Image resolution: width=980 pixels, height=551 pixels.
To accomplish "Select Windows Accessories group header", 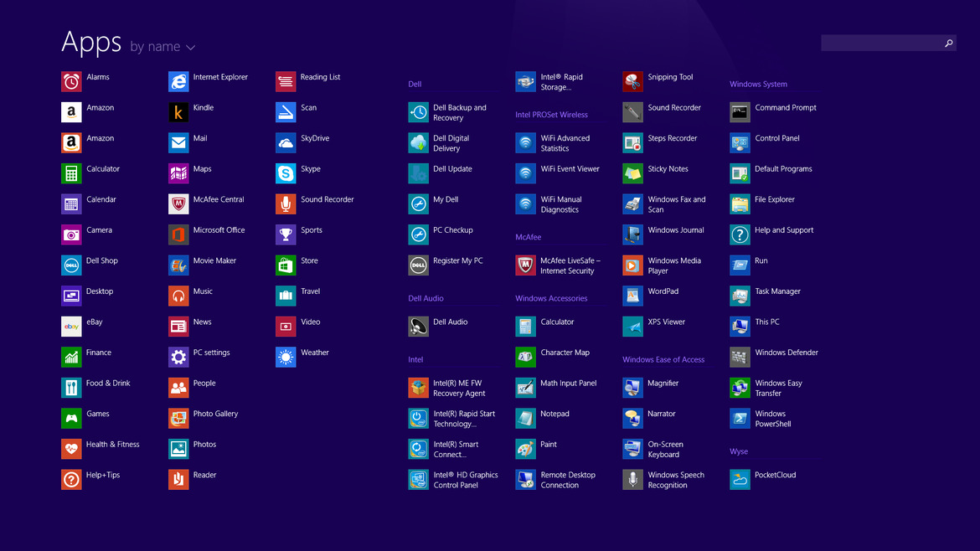I will tap(551, 298).
